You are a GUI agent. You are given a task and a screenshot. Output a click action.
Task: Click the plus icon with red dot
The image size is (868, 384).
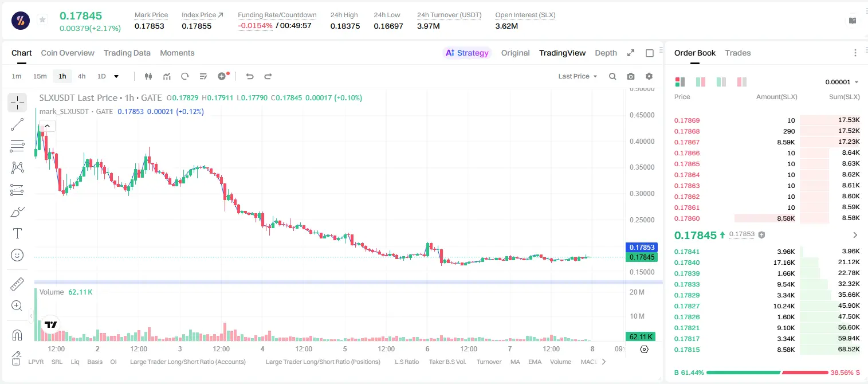[223, 76]
